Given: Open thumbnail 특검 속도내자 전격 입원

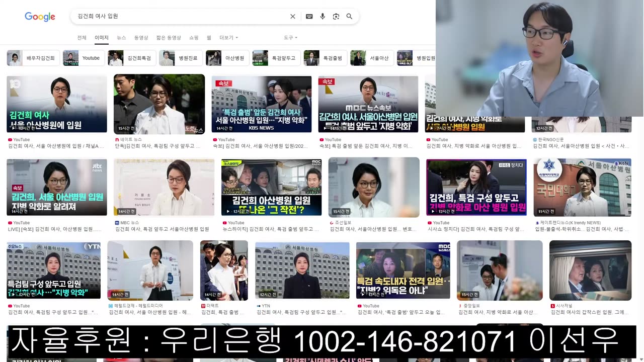Looking at the screenshot, I should click(403, 270).
